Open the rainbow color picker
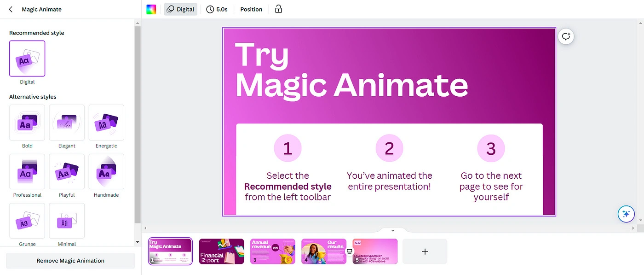644x275 pixels. tap(151, 9)
